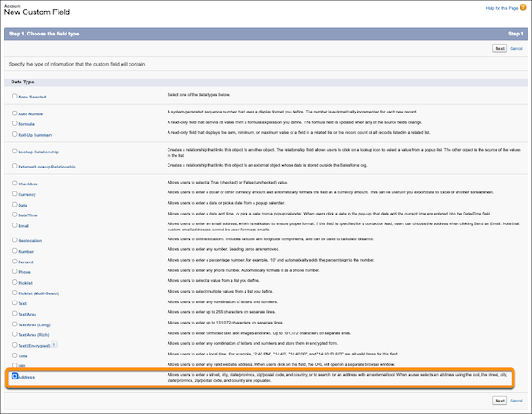Select the Roll-Up Summary option

coord(14,135)
